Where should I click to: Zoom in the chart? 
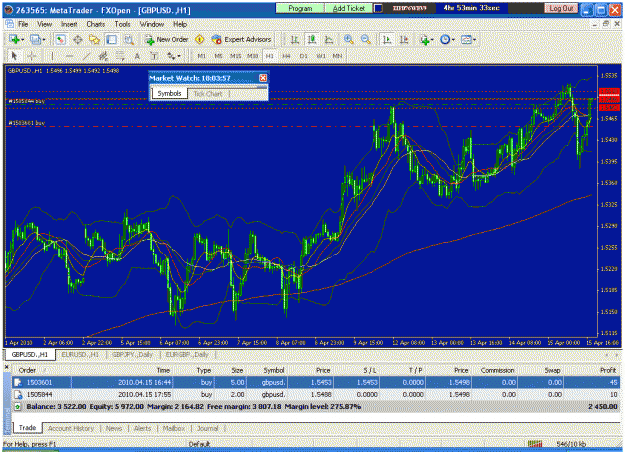tap(349, 39)
